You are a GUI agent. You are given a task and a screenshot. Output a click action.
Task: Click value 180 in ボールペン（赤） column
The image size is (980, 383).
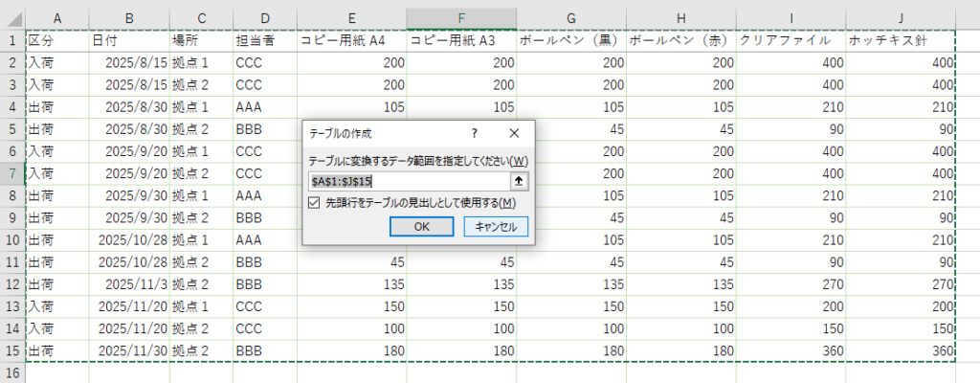(x=680, y=350)
